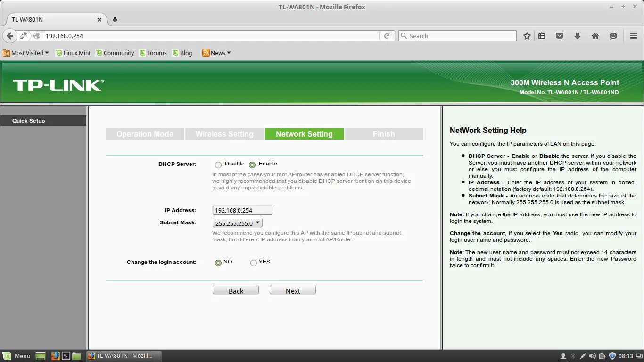The width and height of the screenshot is (644, 362).
Task: Click the TP-LINK logo
Action: (x=58, y=85)
